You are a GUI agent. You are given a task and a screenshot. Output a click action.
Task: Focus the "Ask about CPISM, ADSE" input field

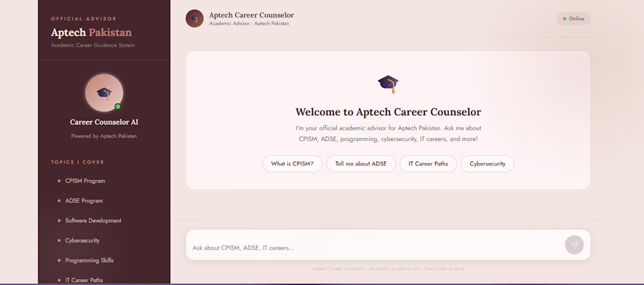click(x=376, y=248)
